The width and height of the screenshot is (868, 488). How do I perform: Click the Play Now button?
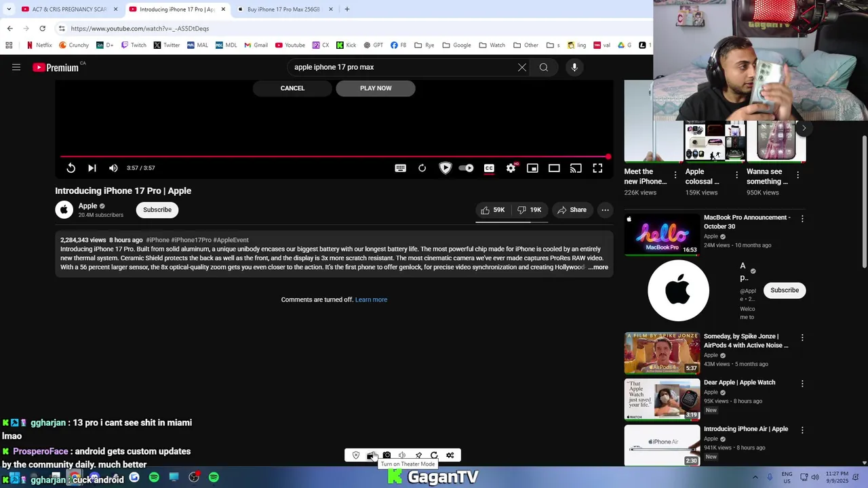tap(376, 88)
